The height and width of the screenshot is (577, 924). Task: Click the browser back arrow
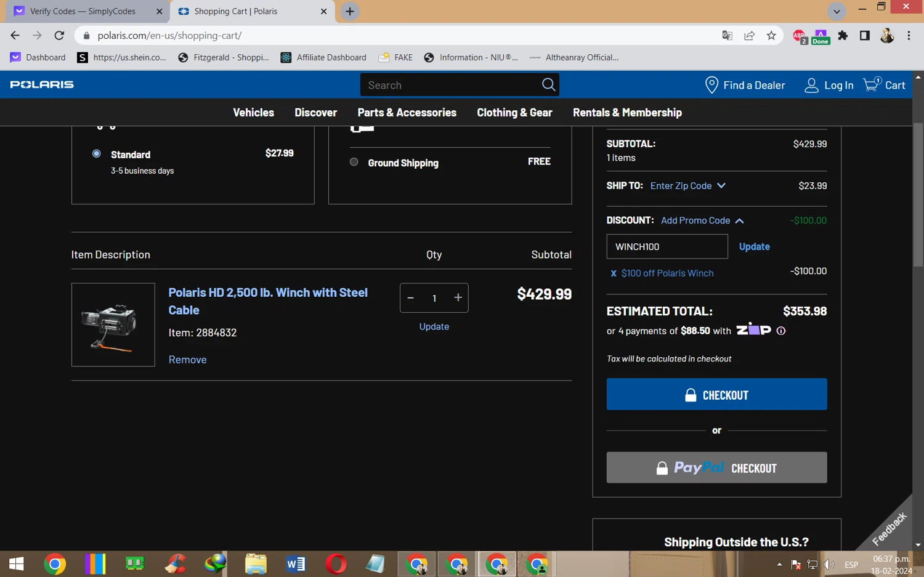pyautogui.click(x=15, y=35)
